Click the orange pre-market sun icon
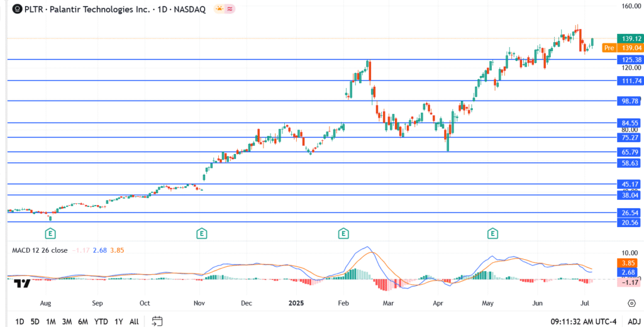The image size is (644, 327). [x=219, y=9]
